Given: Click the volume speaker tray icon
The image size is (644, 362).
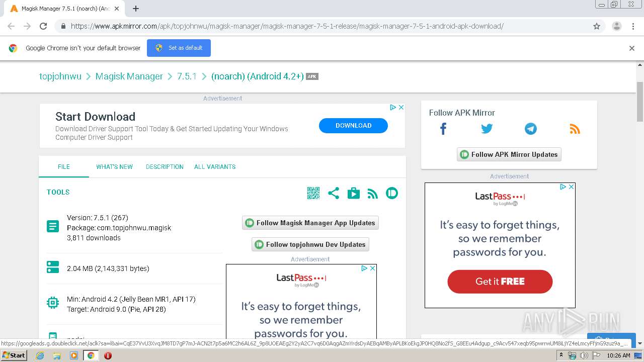Looking at the screenshot, I should pos(584,355).
